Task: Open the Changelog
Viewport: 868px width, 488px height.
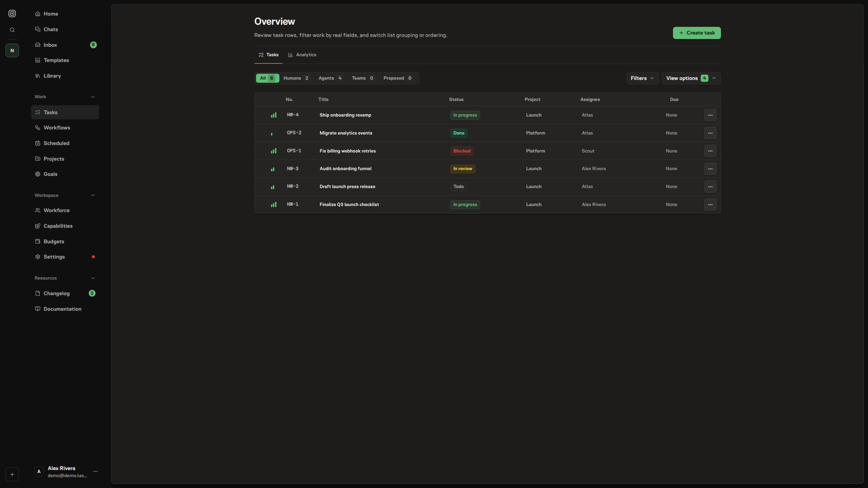Action: 65,293
